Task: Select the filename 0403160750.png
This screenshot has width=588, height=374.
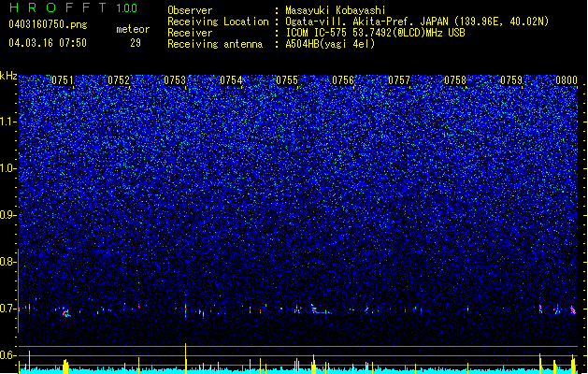Action: tap(48, 24)
